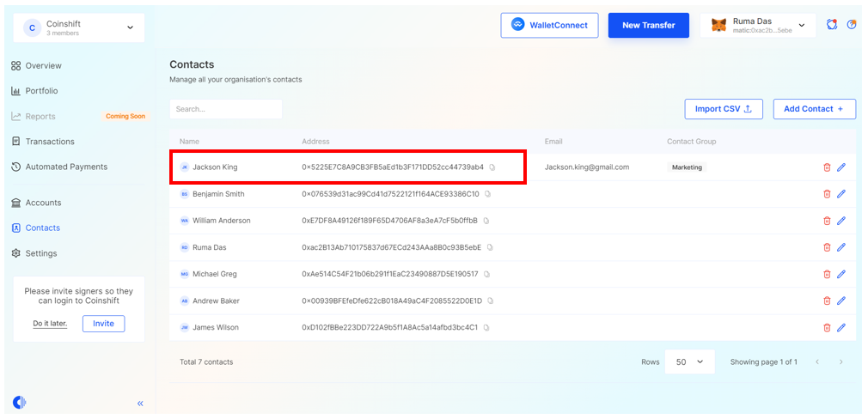The width and height of the screenshot is (868, 419).
Task: Click the contacts Search field
Action: [x=226, y=109]
